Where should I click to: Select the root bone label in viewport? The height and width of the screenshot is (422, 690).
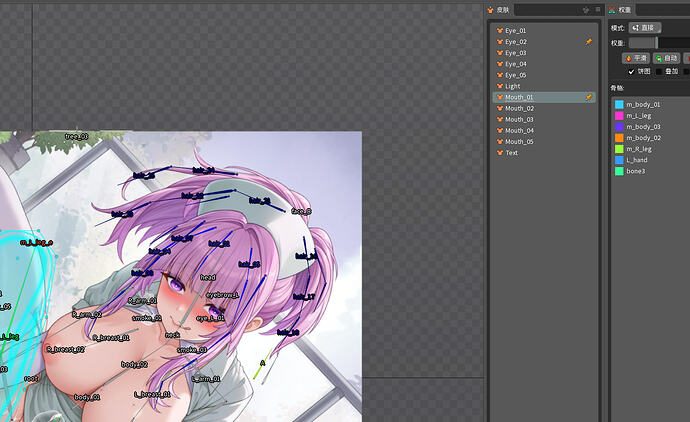[31, 378]
